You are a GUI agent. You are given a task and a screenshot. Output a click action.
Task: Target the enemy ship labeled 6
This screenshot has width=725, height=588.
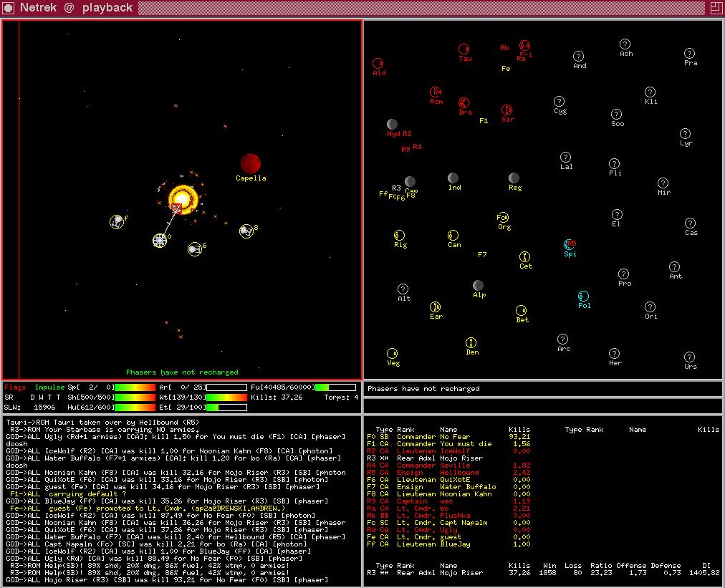click(x=195, y=249)
